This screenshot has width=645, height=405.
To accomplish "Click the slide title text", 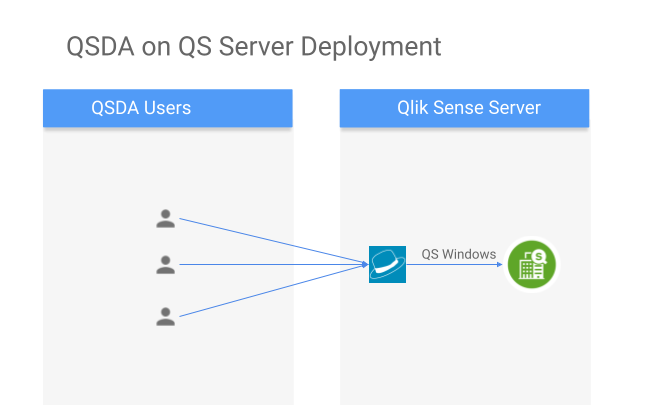I will click(253, 47).
